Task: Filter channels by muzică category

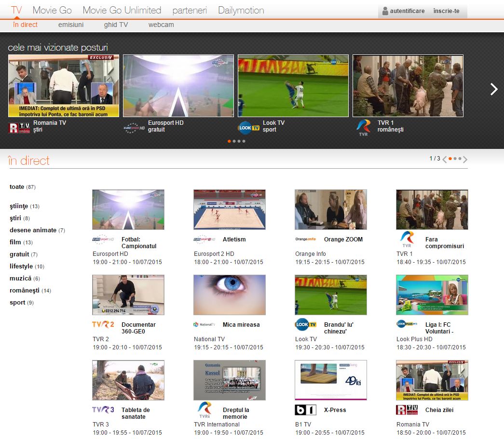Action: point(25,279)
